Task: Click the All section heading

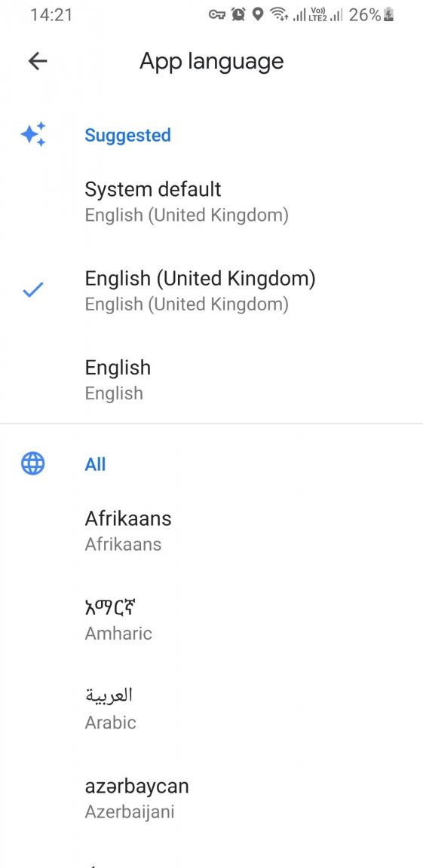Action: tap(95, 464)
